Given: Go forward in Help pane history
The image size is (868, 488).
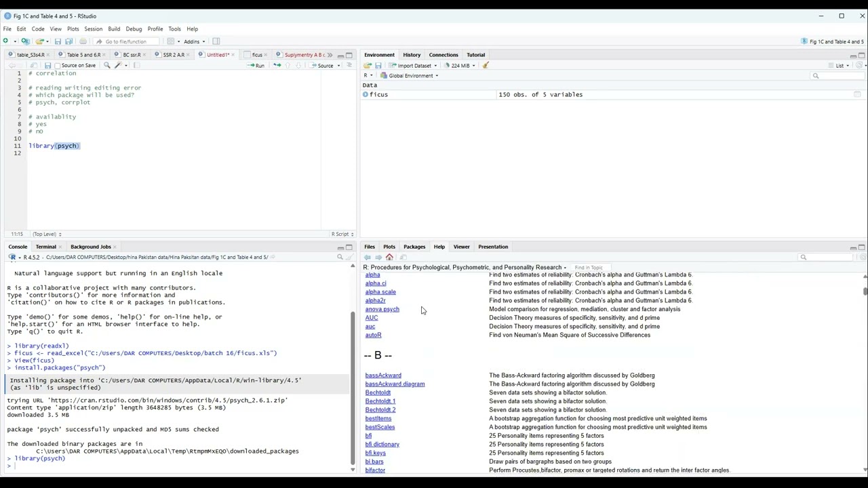Looking at the screenshot, I should pyautogui.click(x=378, y=258).
